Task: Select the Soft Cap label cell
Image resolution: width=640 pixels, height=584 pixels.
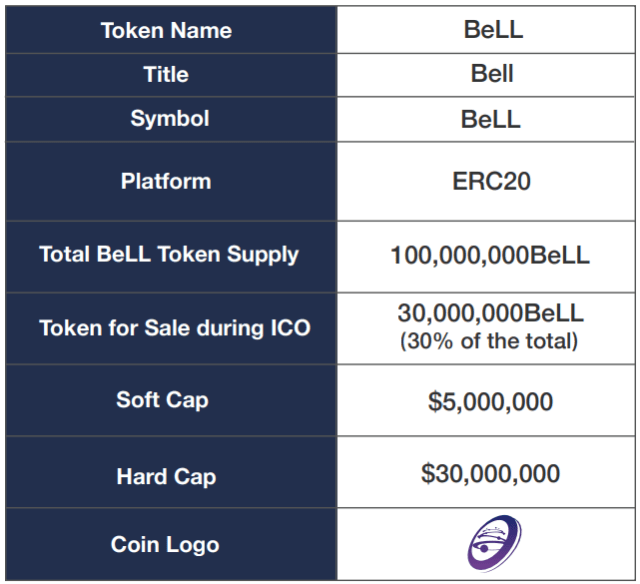Action: pyautogui.click(x=171, y=400)
